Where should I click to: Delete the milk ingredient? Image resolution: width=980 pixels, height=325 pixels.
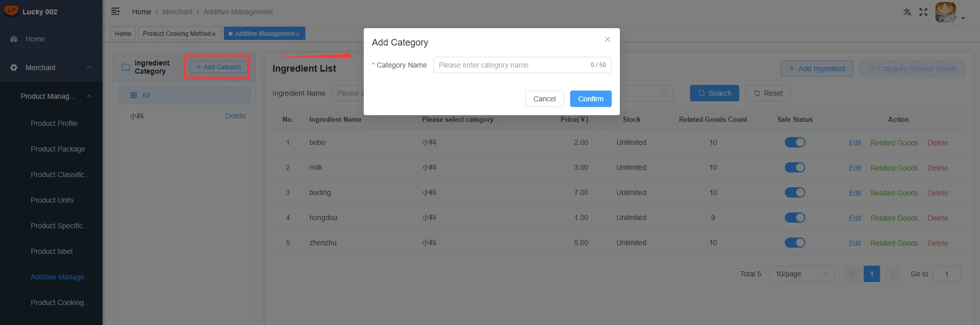pos(937,168)
